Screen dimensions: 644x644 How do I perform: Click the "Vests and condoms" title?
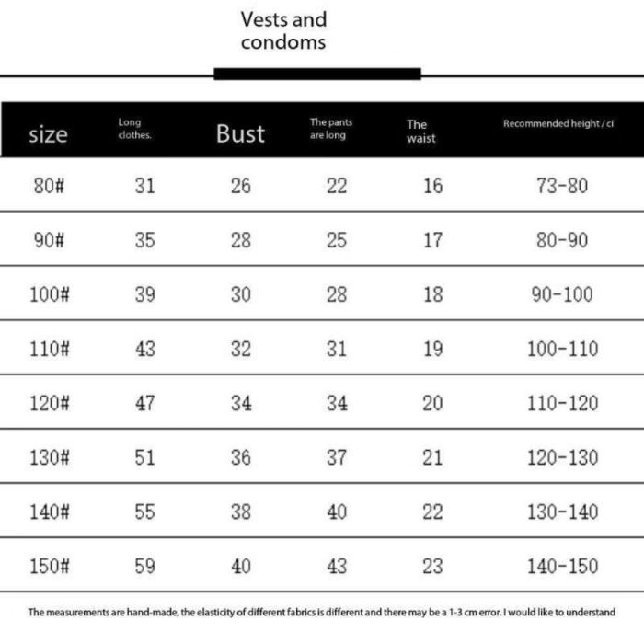283,30
